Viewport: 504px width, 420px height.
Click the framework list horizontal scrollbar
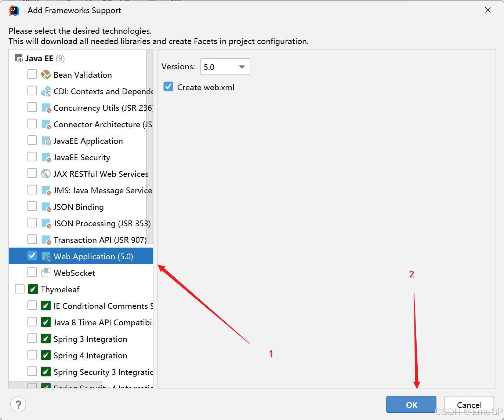tap(55, 385)
